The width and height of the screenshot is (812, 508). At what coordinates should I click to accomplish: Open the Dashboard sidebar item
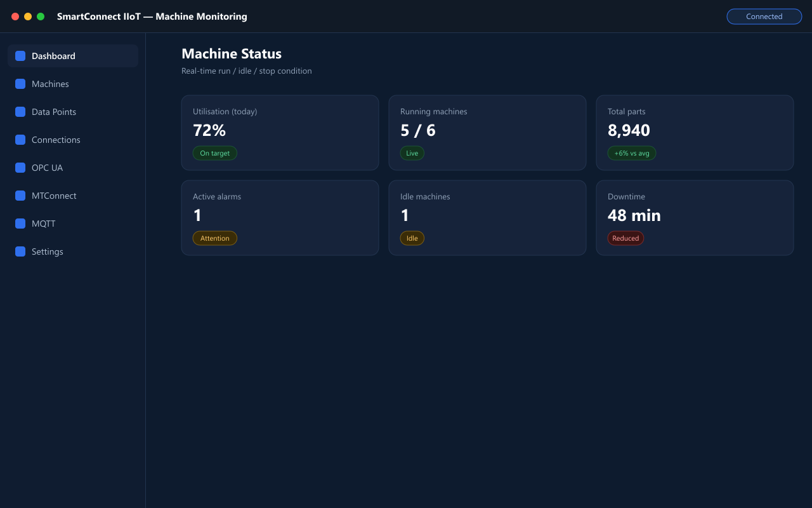pyautogui.click(x=73, y=56)
